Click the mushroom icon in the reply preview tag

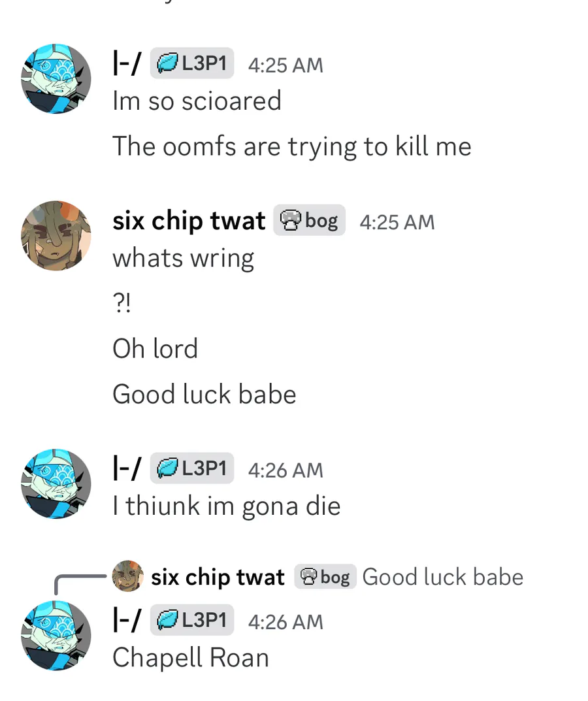coord(308,577)
